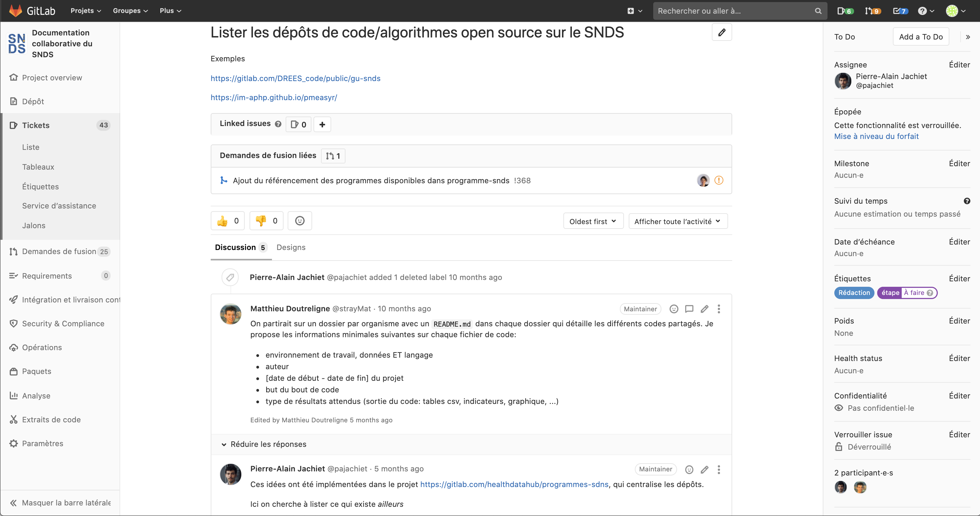
Task: Open the add-reaction smiley button
Action: (x=300, y=221)
